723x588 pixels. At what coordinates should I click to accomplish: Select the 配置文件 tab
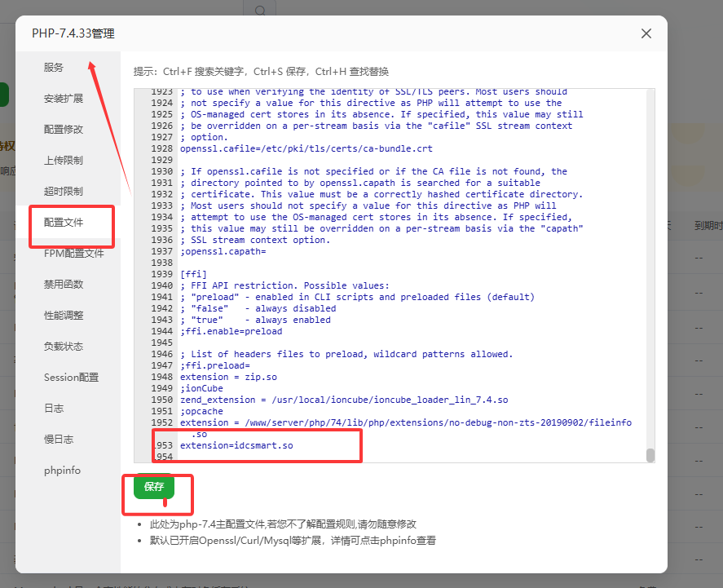pyautogui.click(x=64, y=223)
